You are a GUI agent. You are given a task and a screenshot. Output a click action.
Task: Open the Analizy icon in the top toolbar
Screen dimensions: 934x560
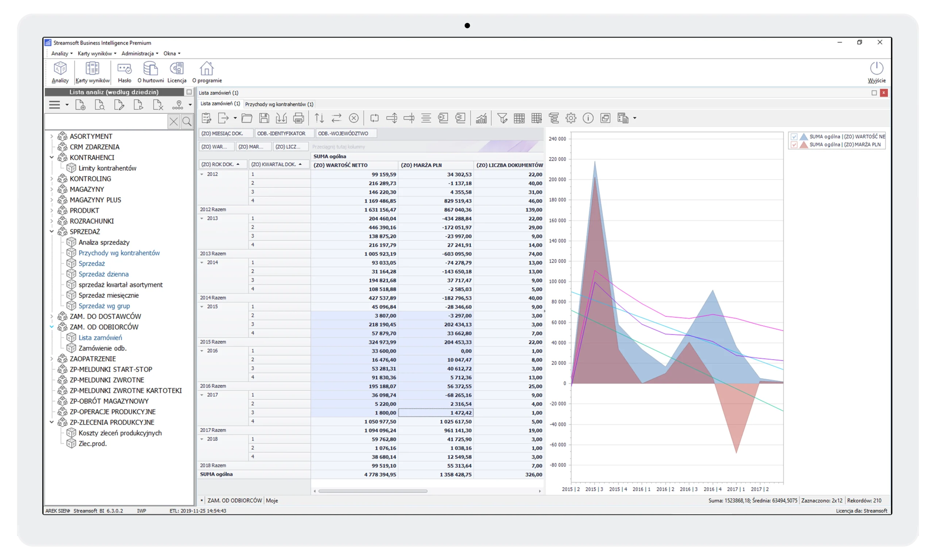pyautogui.click(x=59, y=72)
